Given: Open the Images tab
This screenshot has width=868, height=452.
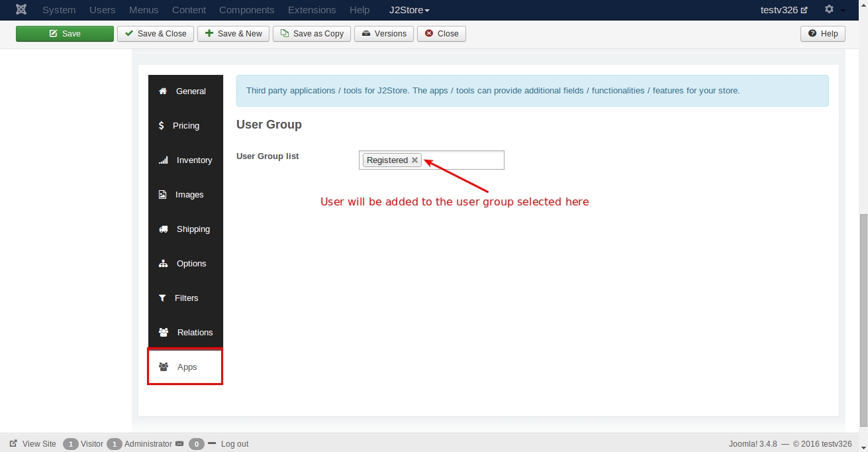Looking at the screenshot, I should click(x=185, y=195).
